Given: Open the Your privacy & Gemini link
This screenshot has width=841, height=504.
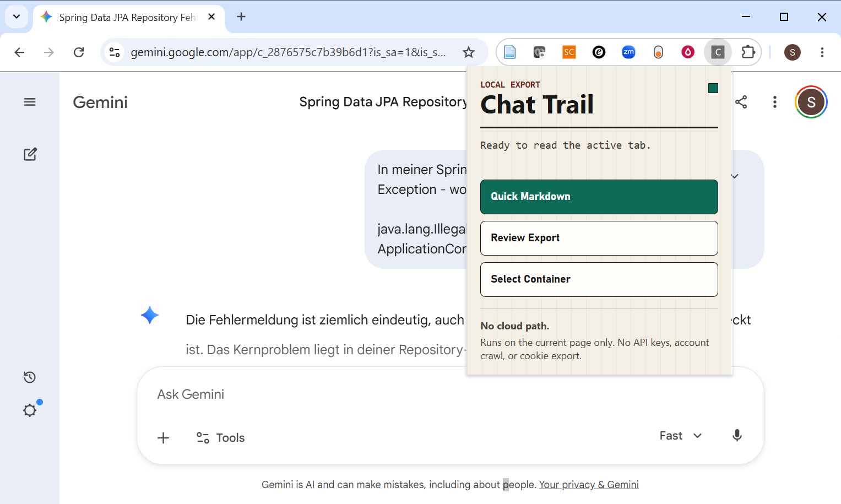Looking at the screenshot, I should 589,485.
